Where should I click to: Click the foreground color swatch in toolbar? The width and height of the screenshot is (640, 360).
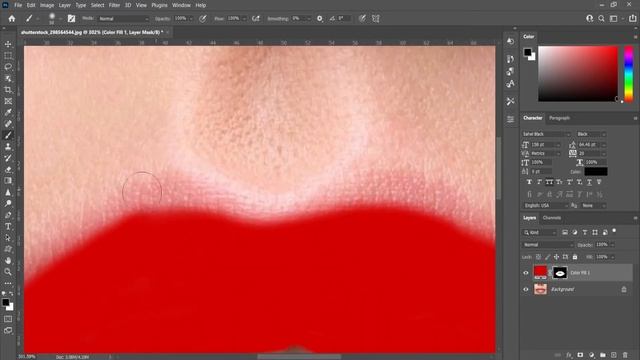(x=5, y=302)
